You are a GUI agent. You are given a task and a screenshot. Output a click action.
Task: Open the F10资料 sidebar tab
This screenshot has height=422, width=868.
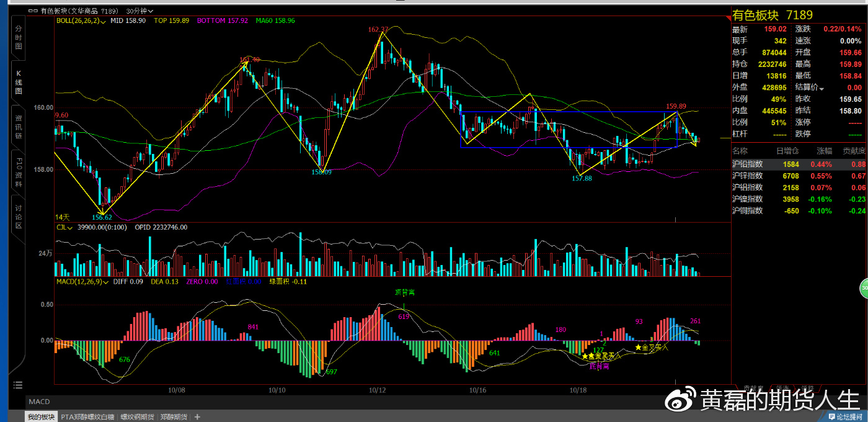click(18, 173)
